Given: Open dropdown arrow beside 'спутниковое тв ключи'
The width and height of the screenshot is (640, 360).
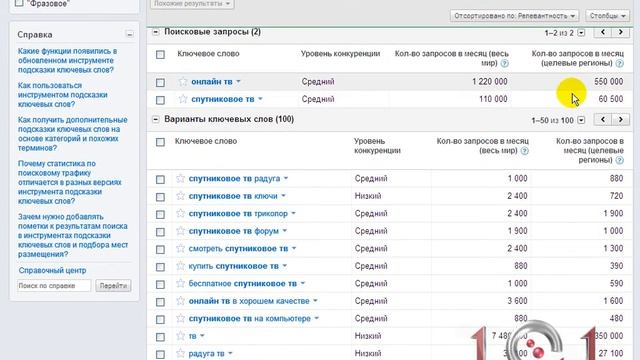Looking at the screenshot, I should (284, 196).
